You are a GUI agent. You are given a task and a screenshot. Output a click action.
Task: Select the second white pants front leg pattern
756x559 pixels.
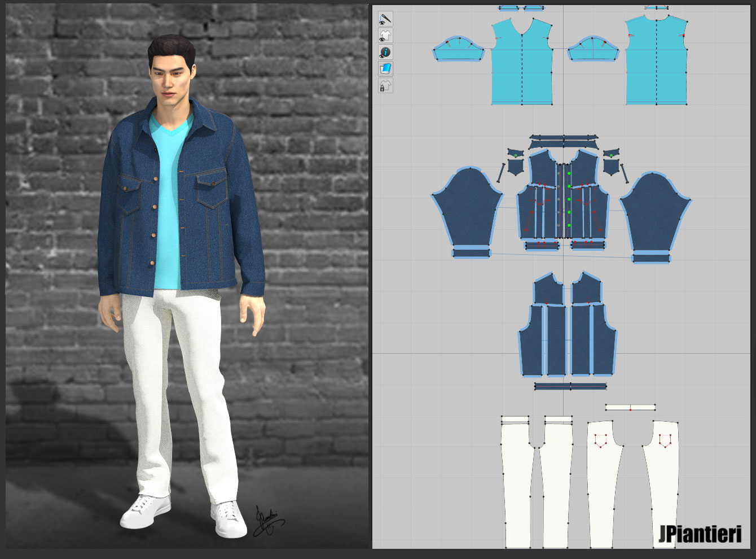[x=557, y=486]
